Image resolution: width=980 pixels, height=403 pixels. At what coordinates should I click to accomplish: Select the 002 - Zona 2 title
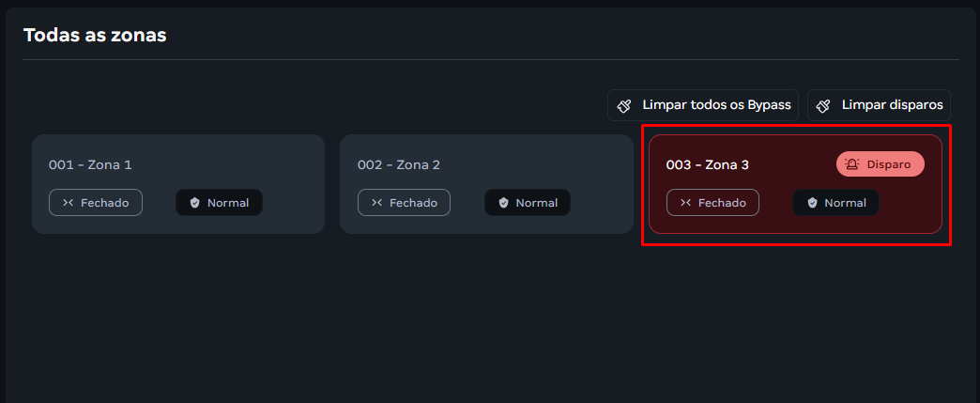tap(399, 165)
